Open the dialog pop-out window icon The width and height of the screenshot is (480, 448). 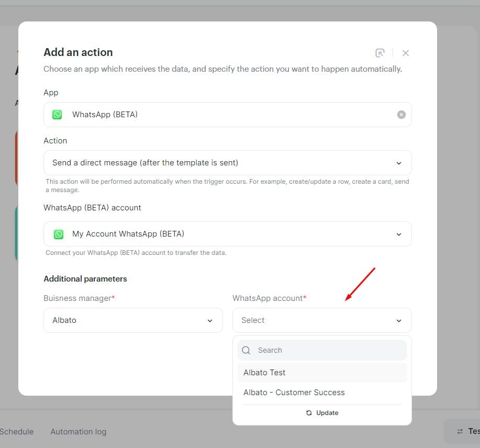(x=380, y=53)
